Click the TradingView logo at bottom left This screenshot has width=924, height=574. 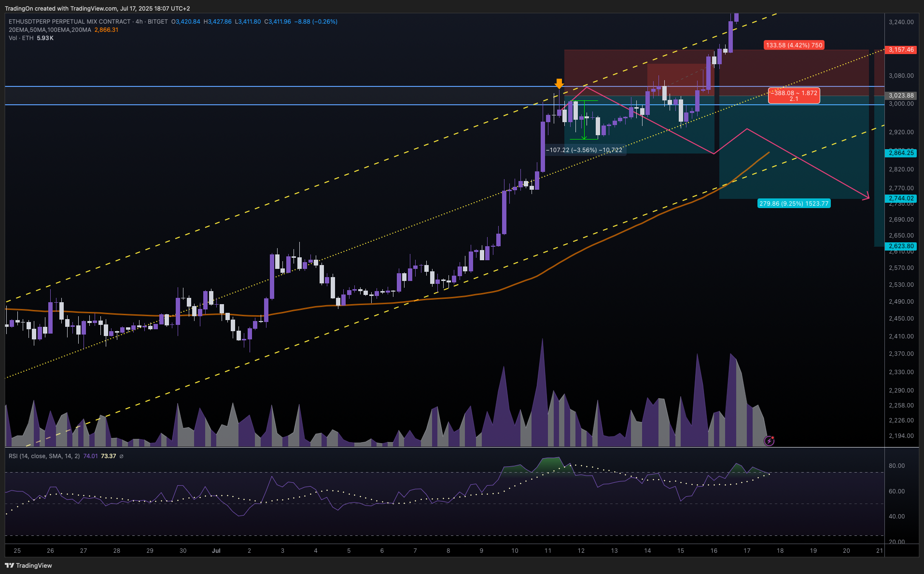(28, 565)
